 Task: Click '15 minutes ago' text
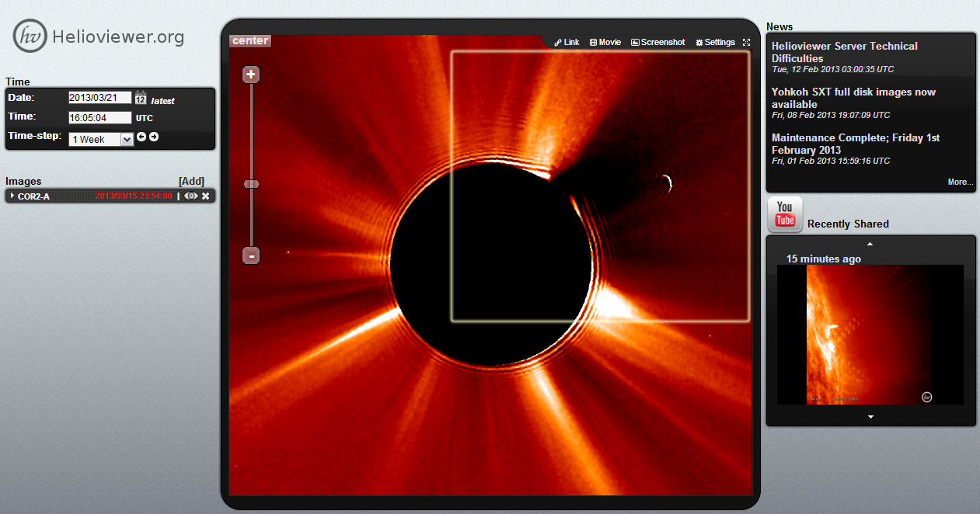pos(824,259)
